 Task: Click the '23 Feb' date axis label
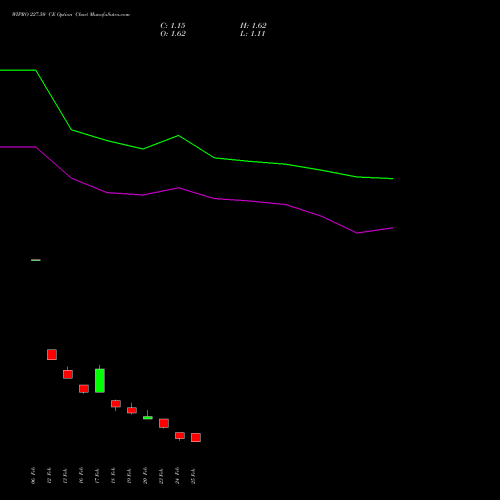tap(161, 476)
